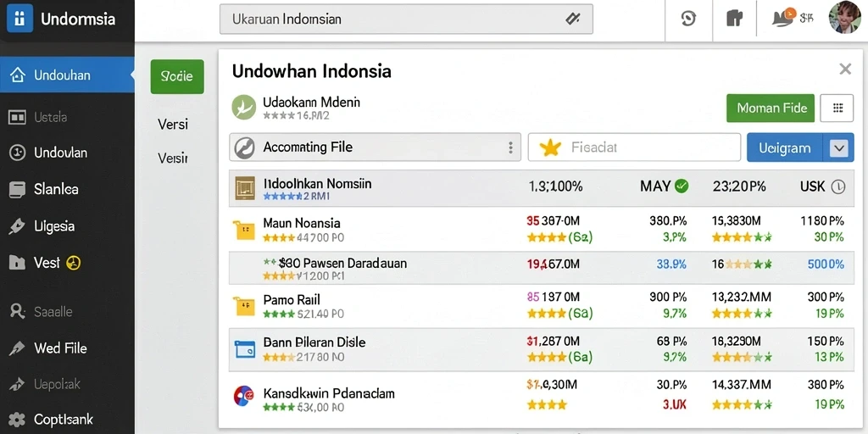The image size is (868, 434).
Task: Open the history clock icon in header
Action: 688,19
